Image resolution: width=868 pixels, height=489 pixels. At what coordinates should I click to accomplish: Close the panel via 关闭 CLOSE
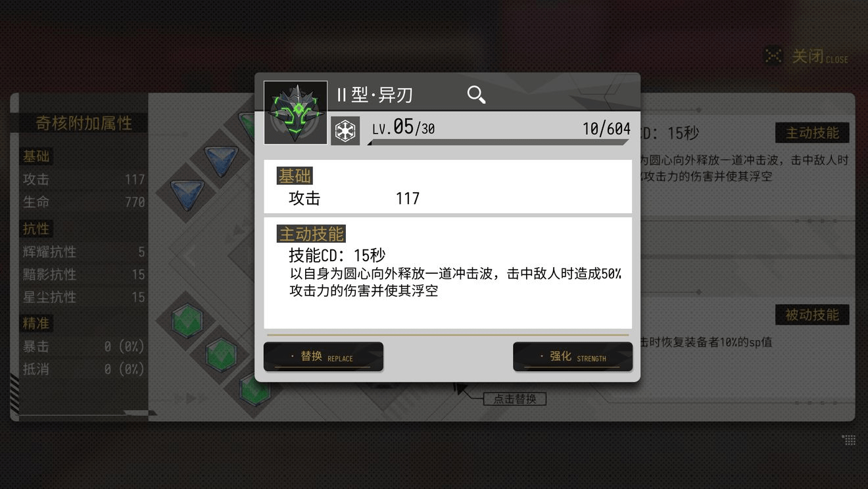(819, 57)
